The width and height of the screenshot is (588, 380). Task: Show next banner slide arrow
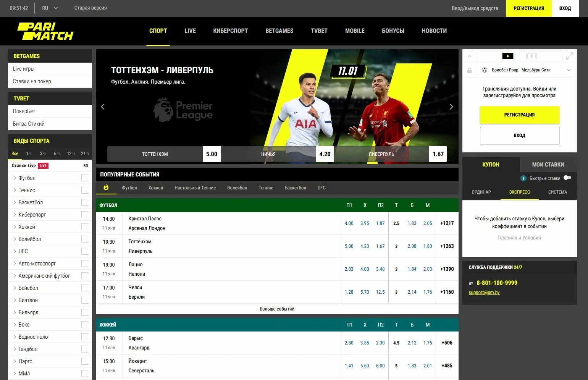451,107
